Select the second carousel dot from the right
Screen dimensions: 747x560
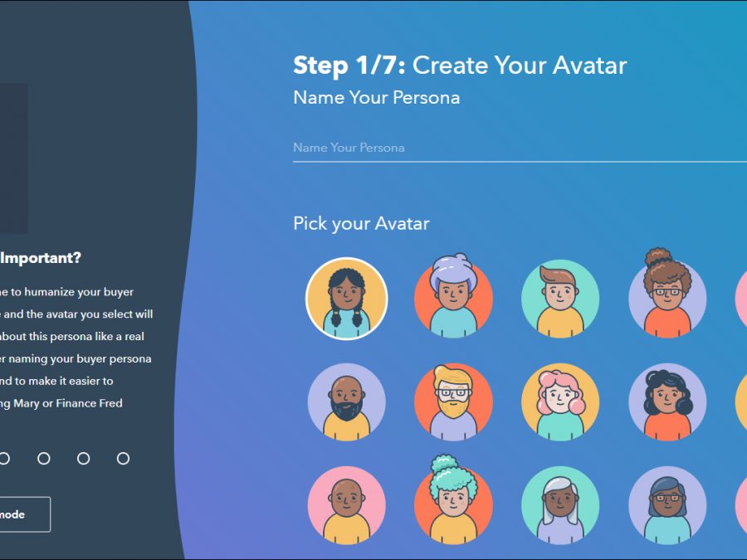pos(83,459)
